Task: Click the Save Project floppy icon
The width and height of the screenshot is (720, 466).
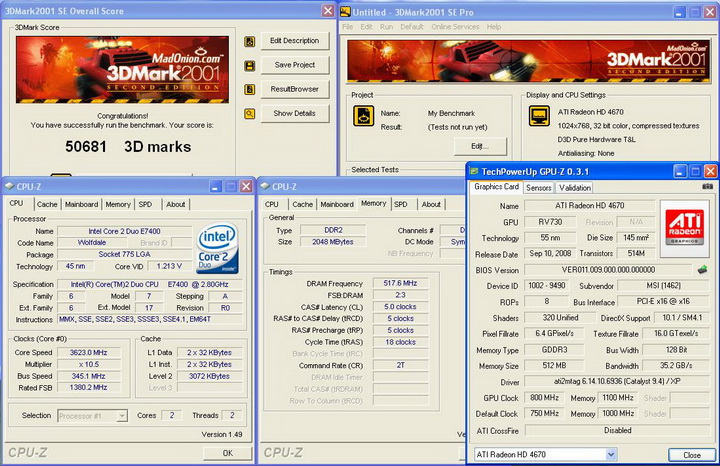Action: (249, 66)
